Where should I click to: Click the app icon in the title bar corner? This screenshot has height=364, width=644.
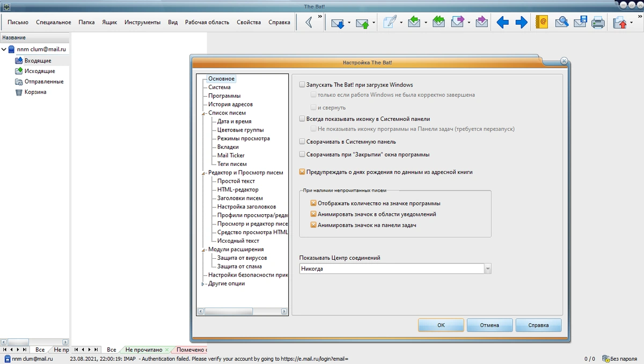(6, 6)
